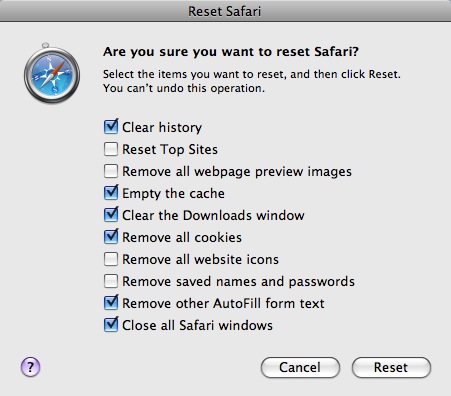Enable Reset Top Sites checkbox
Screen dimensions: 451x396
pos(111,149)
